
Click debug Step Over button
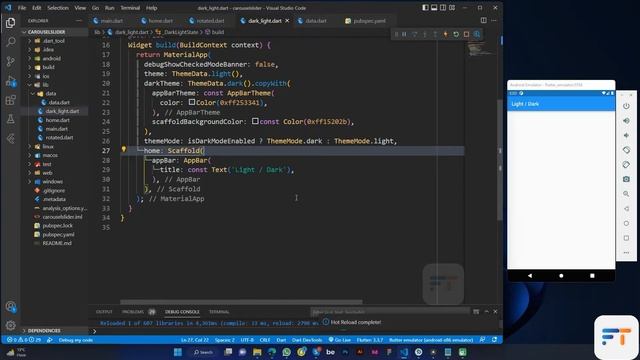point(415,34)
